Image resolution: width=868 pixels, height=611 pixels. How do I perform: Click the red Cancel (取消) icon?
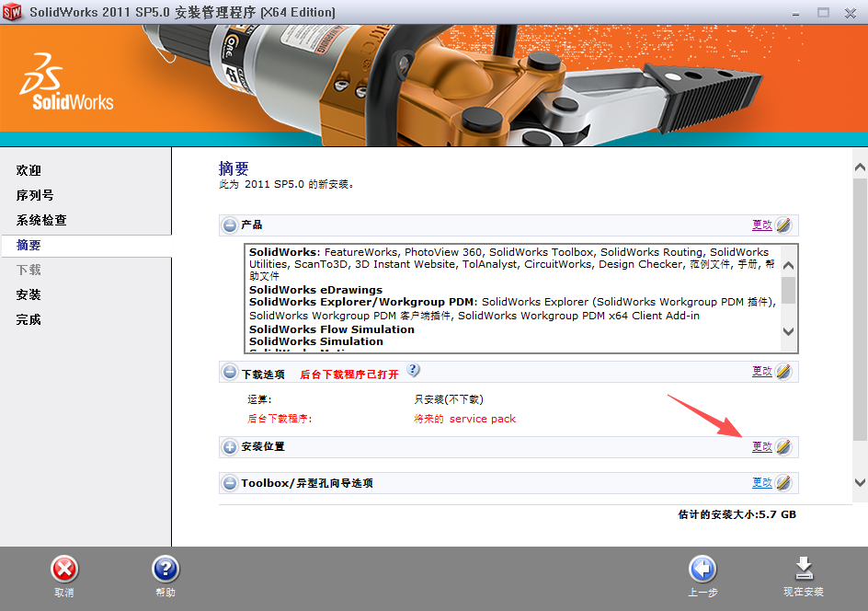[63, 570]
